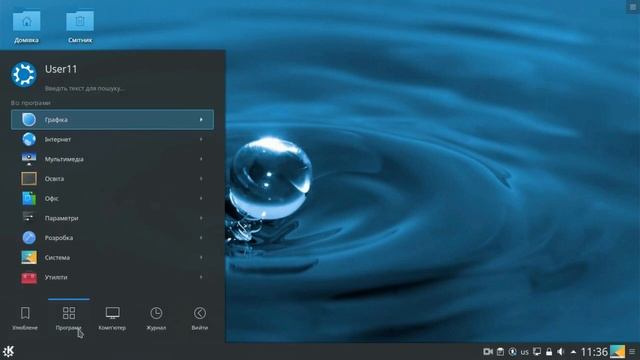This screenshot has height=360, width=640.
Task: Expand the Мультимедіа submenu arrow
Action: click(x=201, y=159)
